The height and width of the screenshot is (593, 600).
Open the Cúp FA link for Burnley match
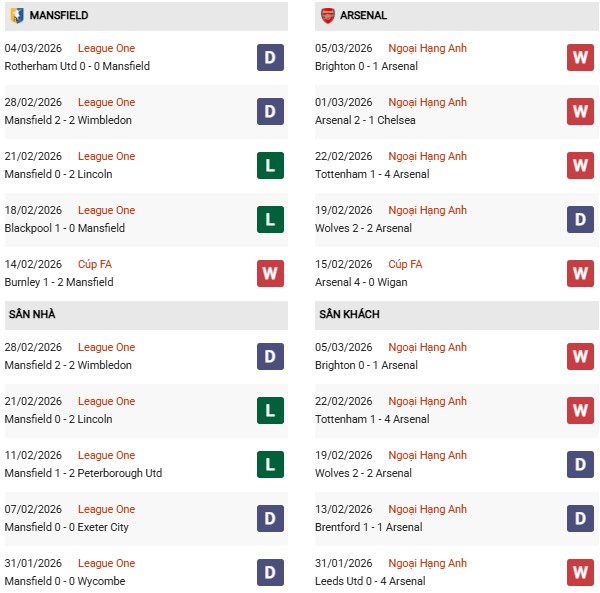(x=96, y=264)
